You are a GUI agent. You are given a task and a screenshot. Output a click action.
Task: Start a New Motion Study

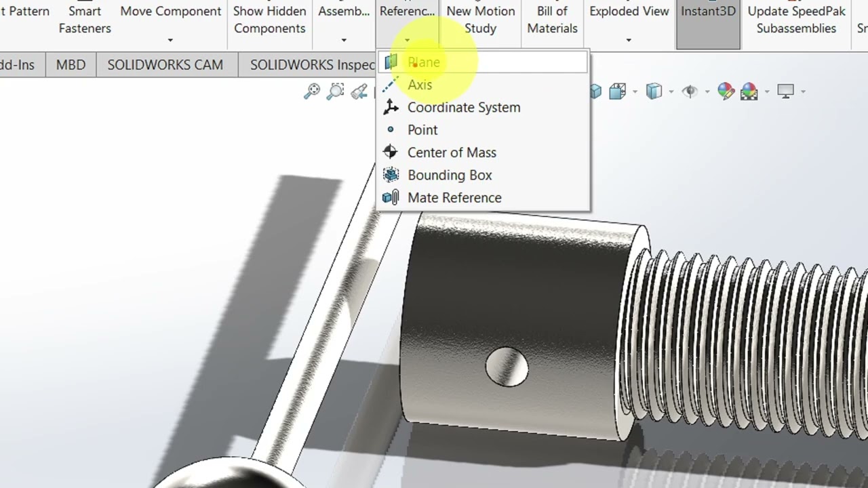coord(481,20)
